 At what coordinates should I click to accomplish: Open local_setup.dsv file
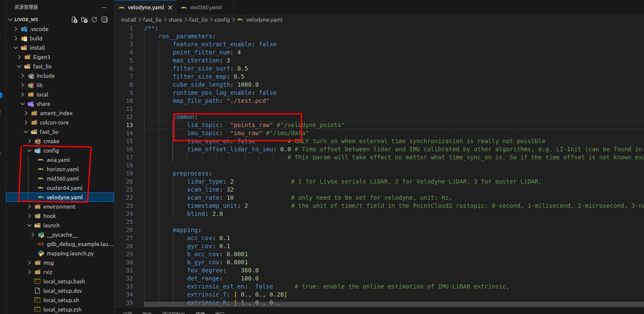pos(63,291)
